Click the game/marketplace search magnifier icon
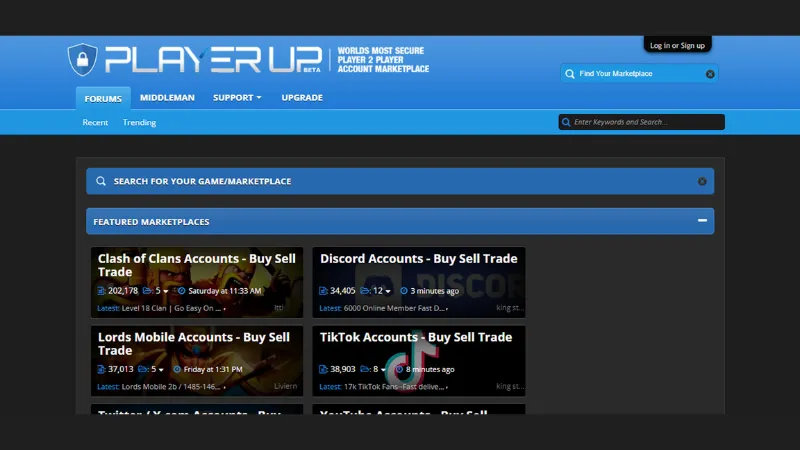Image resolution: width=800 pixels, height=450 pixels. click(x=101, y=181)
